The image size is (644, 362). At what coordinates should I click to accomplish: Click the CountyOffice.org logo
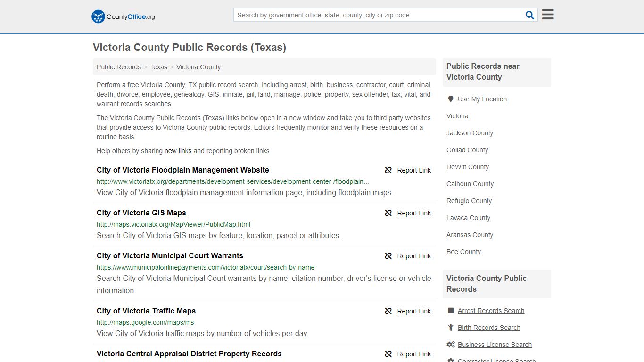[x=123, y=16]
